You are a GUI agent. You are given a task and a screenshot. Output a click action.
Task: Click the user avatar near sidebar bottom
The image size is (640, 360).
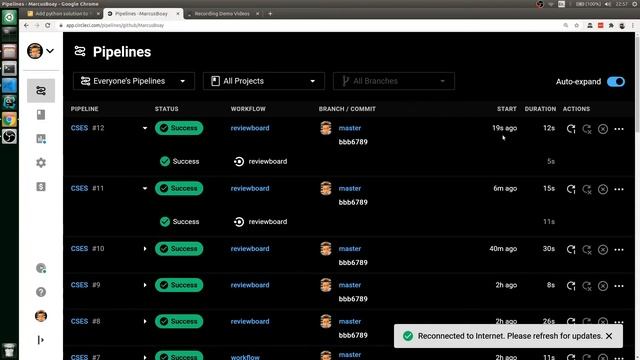(41, 316)
